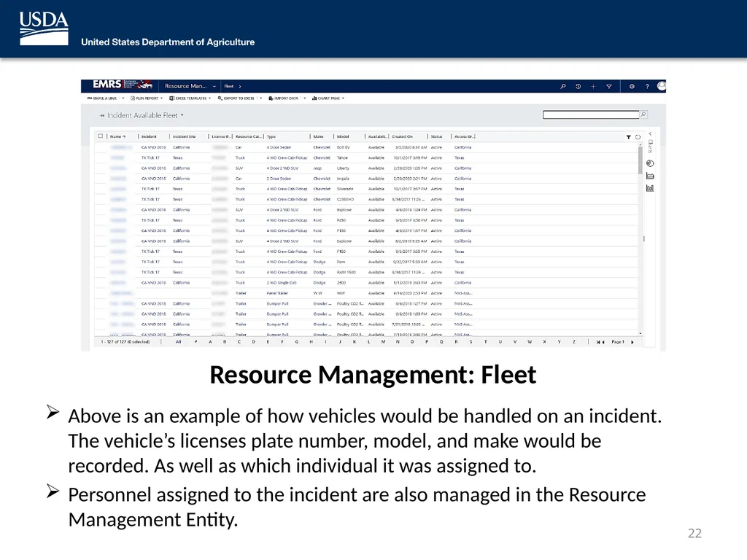
Task: Open the global search magnifier icon
Action: click(563, 86)
